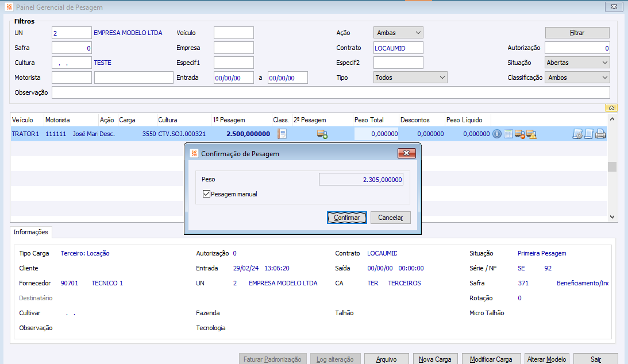Click the Veículo filter input field
Viewport: 628px width, 364px height.
[233, 33]
